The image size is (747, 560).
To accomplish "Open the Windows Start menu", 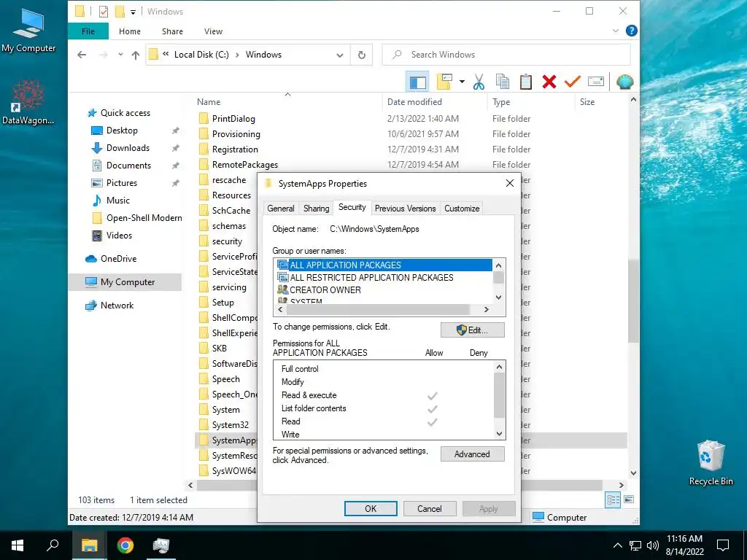I will [18, 545].
